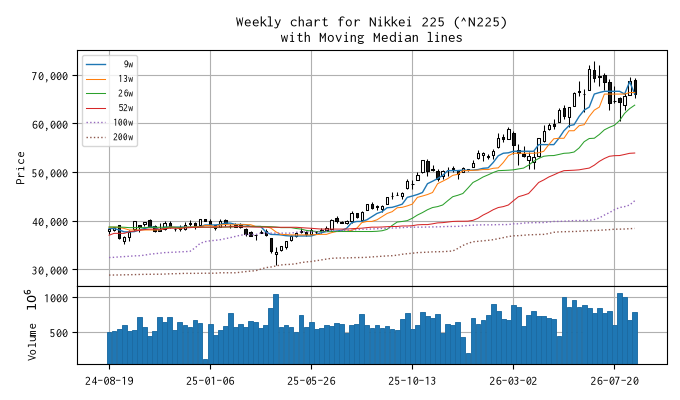Screen dimensions: 680x400
Task: Click the 25-05-26 date label
Action: (311, 381)
